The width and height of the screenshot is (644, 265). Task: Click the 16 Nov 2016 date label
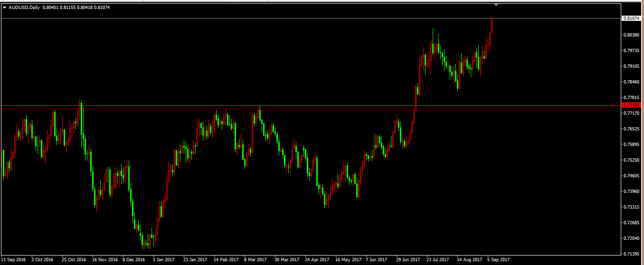coord(104,260)
